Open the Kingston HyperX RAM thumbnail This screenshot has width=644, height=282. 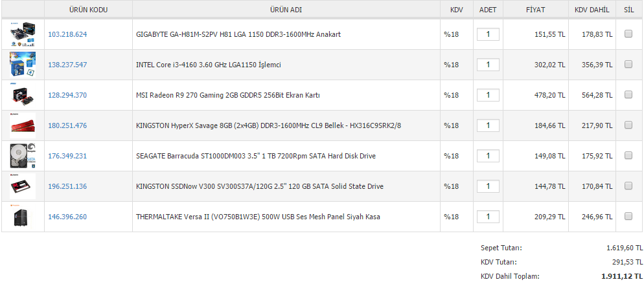[x=23, y=125]
